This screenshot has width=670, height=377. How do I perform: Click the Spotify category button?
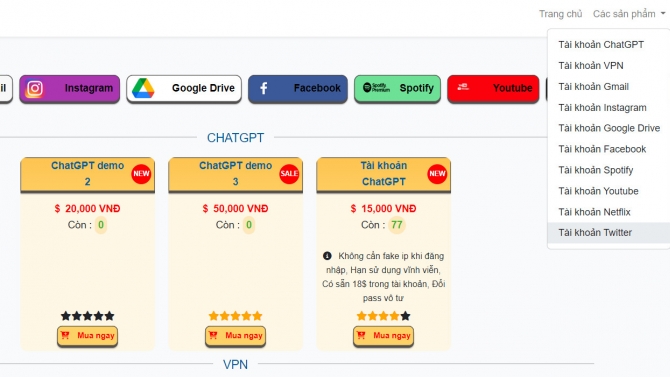(397, 88)
